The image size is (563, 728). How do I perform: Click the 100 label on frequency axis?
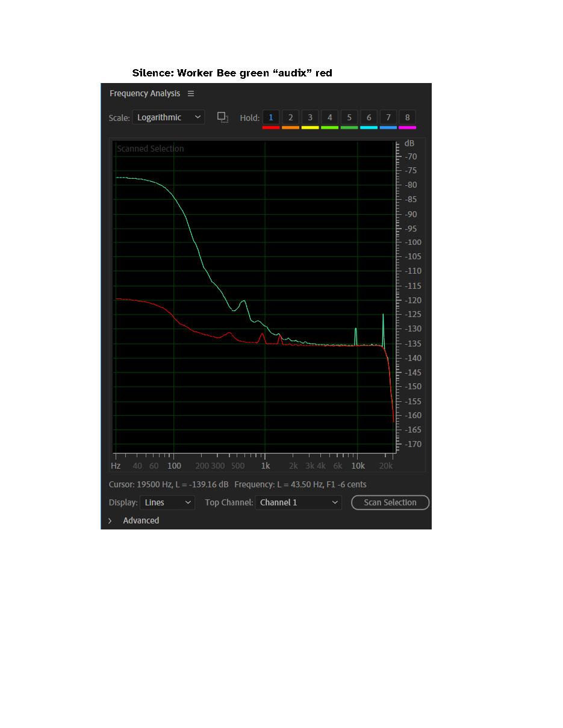click(174, 466)
